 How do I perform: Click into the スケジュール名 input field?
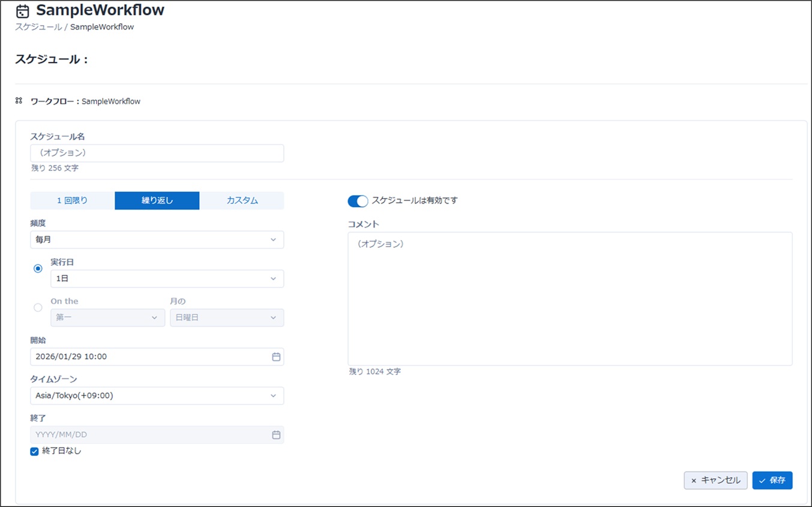(157, 153)
